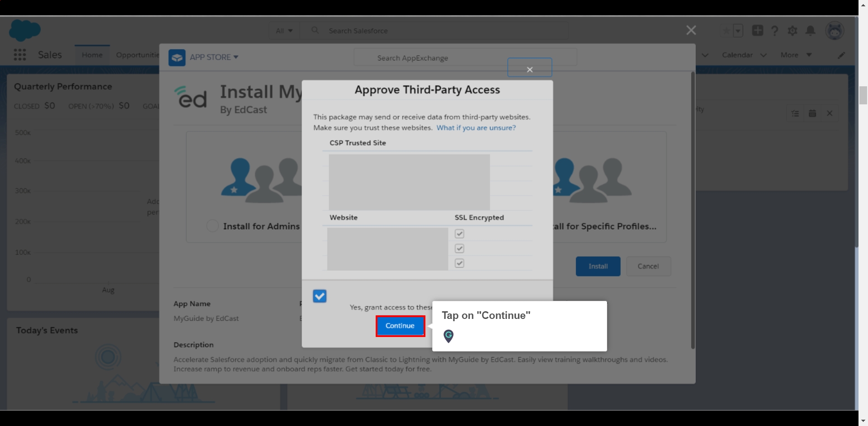868x426 pixels.
Task: Click the browser page scrollbar thumb
Action: pyautogui.click(x=863, y=95)
